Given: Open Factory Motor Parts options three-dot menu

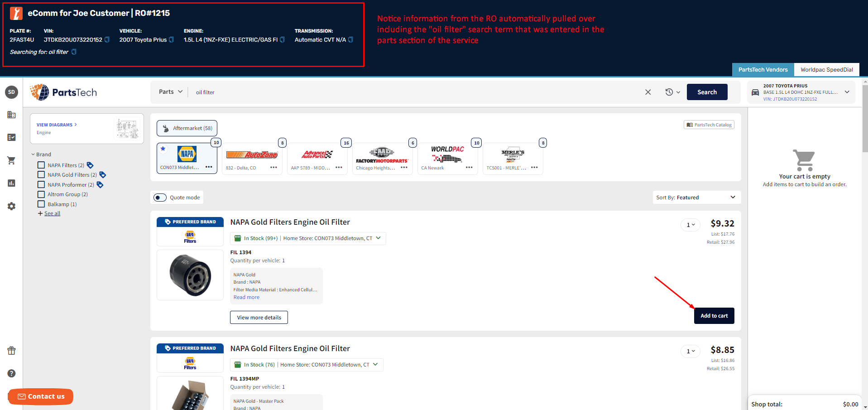Looking at the screenshot, I should click(404, 167).
